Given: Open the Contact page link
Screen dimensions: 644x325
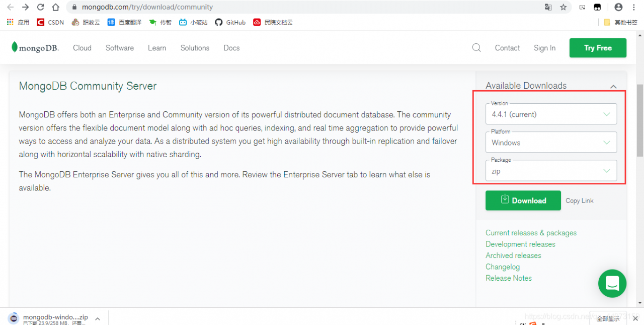Looking at the screenshot, I should tap(507, 48).
